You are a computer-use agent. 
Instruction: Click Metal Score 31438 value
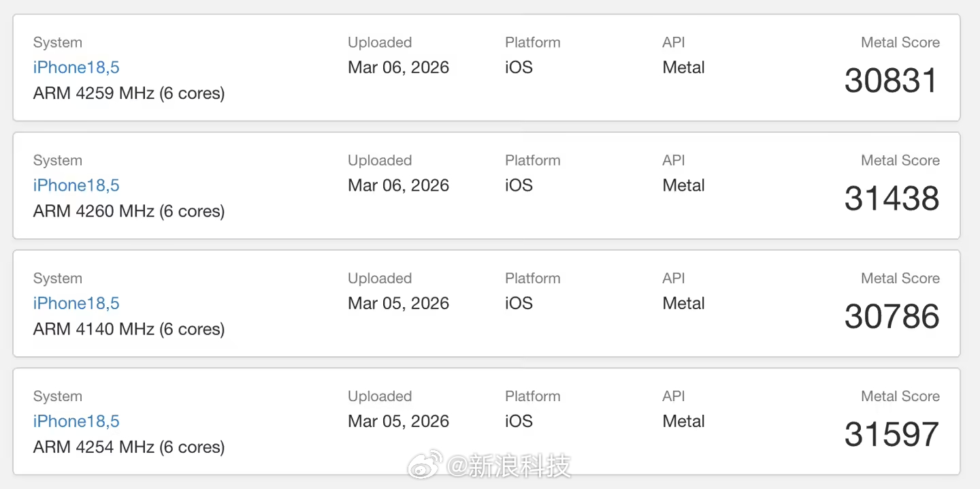[891, 199]
